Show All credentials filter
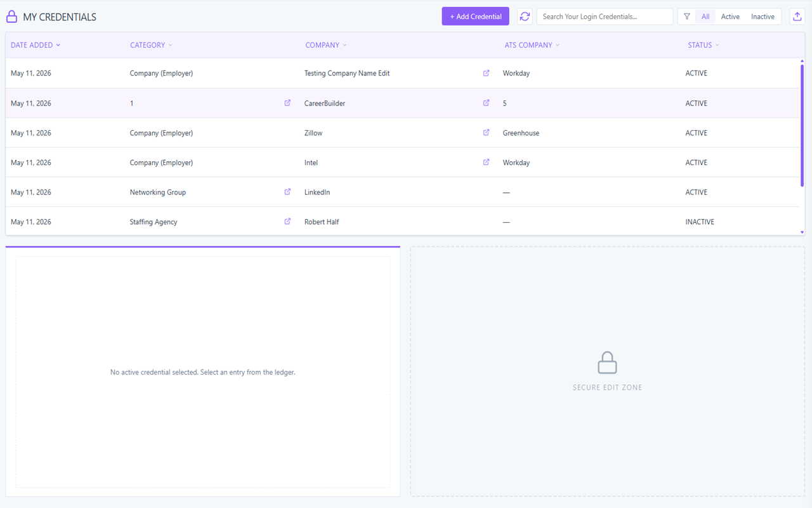 [x=705, y=17]
